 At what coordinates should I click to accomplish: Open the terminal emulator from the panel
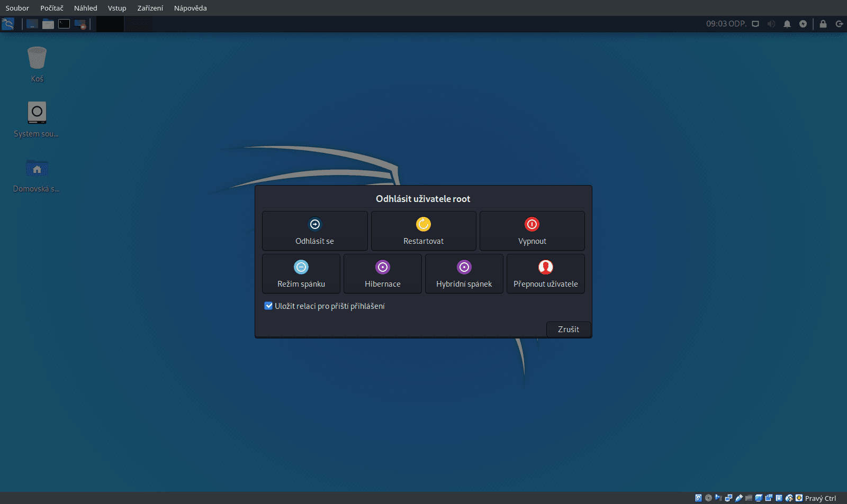64,24
